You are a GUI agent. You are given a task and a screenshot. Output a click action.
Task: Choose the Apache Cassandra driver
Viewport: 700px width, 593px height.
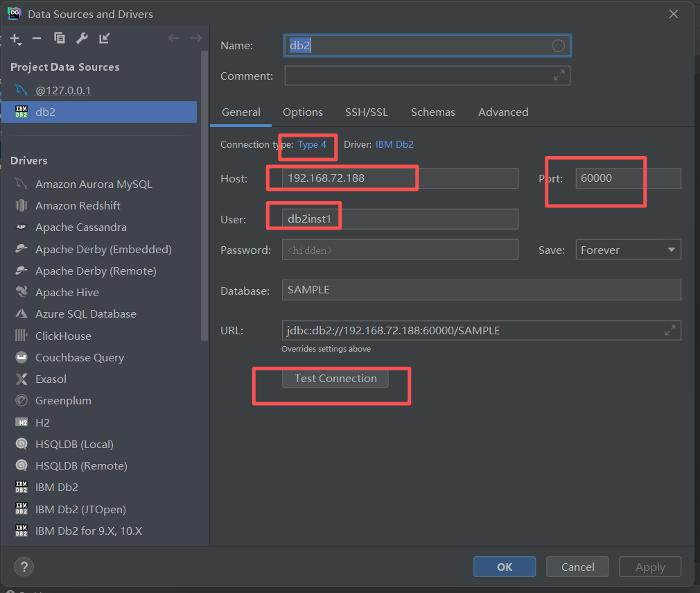(x=80, y=227)
